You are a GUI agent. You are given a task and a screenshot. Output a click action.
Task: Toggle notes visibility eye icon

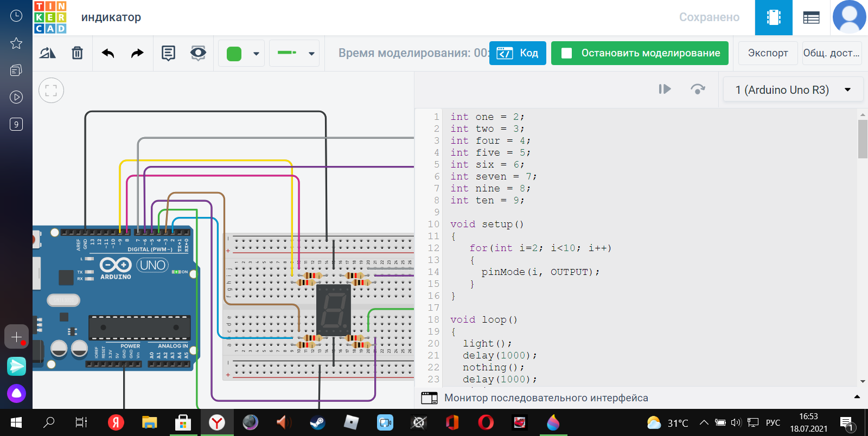[198, 53]
